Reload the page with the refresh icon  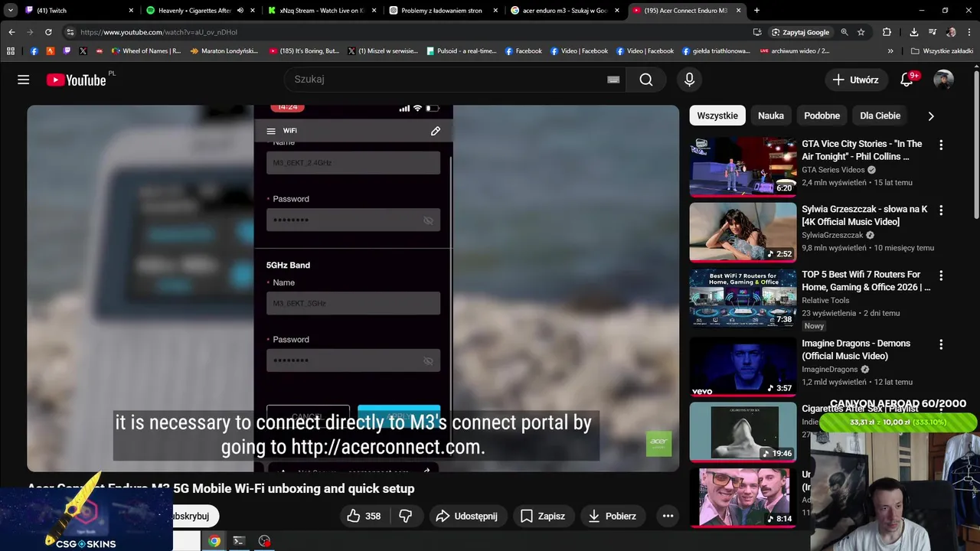tap(48, 32)
